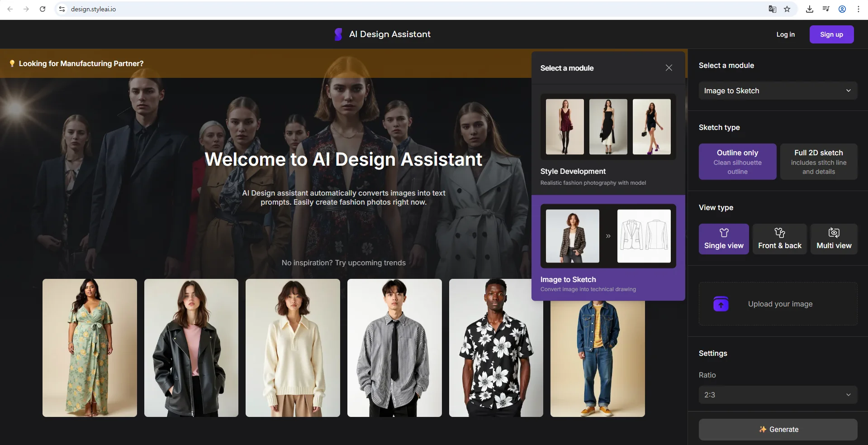
Task: Select the Outline only sketch type
Action: tap(737, 162)
